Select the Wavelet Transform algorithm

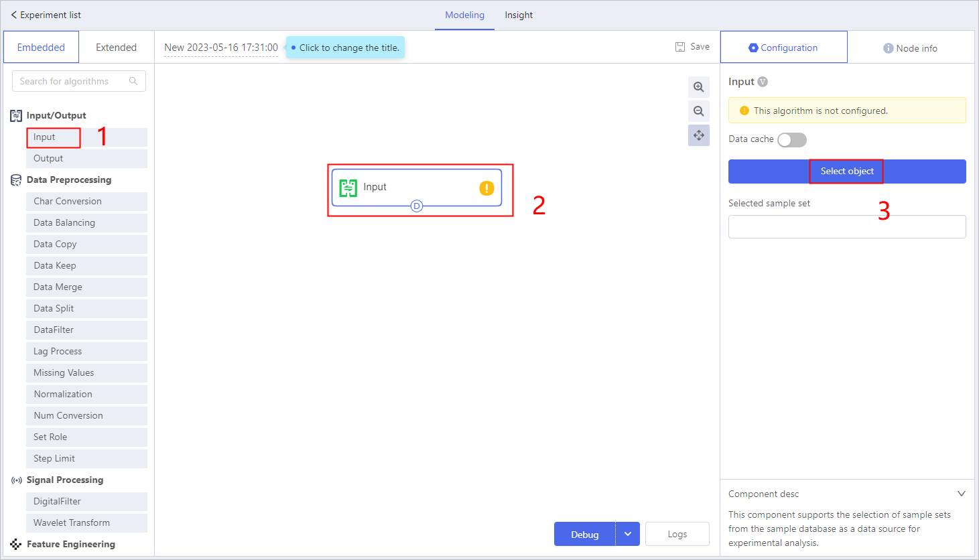[x=72, y=522]
